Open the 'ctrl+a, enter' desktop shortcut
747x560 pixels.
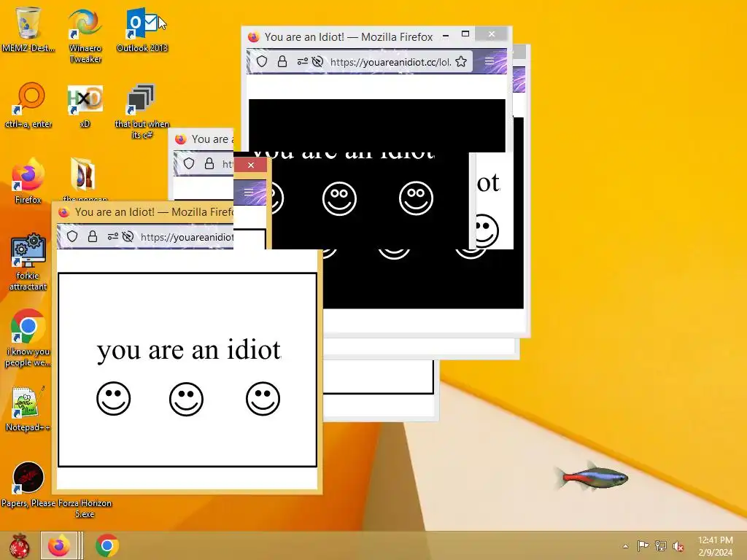pyautogui.click(x=28, y=105)
